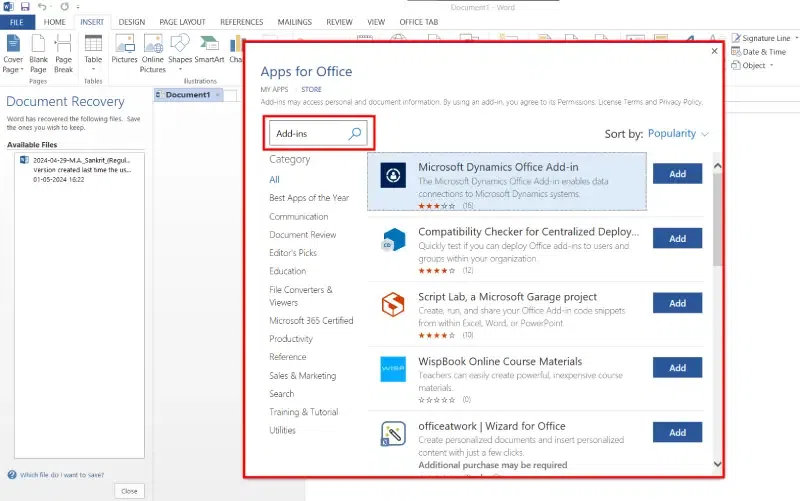Screen dimensions: 800x501
Task: Click the Compatibility Checker app icon
Action: pyautogui.click(x=393, y=239)
